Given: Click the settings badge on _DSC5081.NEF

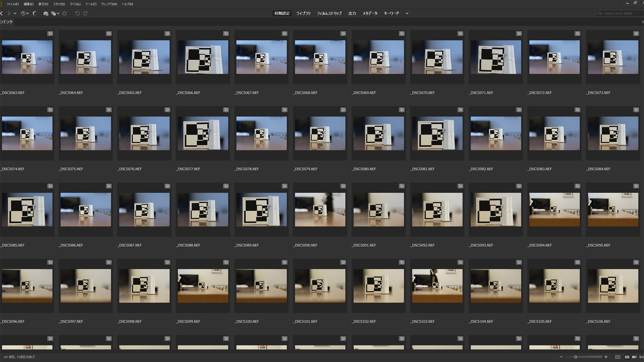Looking at the screenshot, I should pos(460,110).
